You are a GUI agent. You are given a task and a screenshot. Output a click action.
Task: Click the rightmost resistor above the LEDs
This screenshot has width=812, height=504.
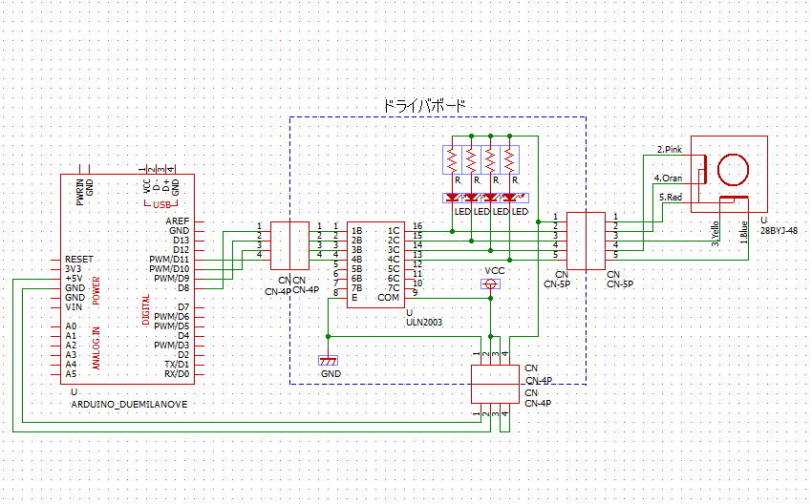(509, 157)
